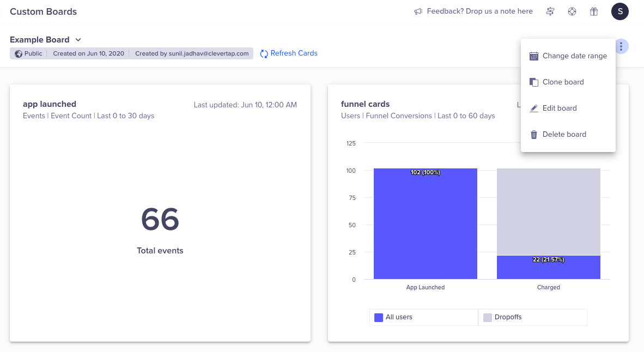
Task: Select the calendar icon beside Change date range
Action: [533, 56]
